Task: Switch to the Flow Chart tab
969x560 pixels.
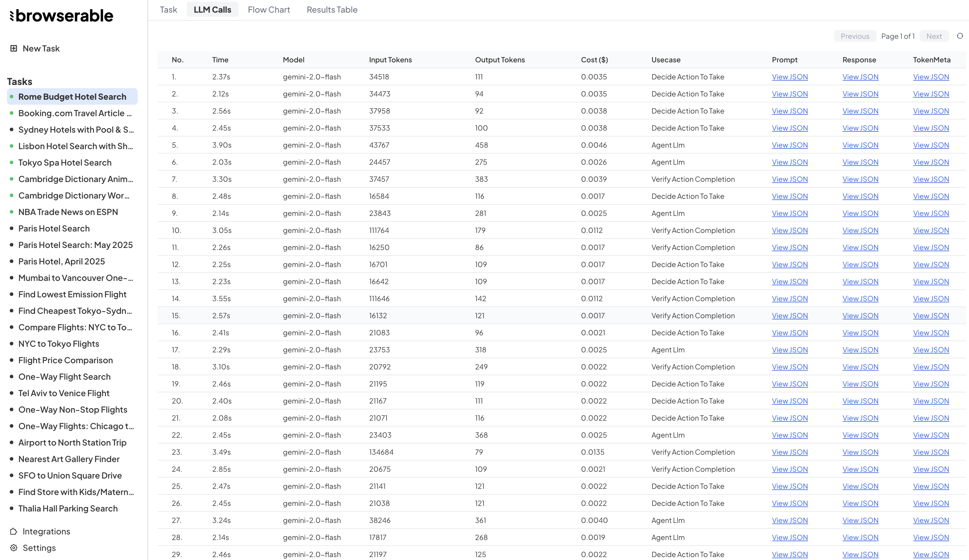Action: click(x=269, y=10)
